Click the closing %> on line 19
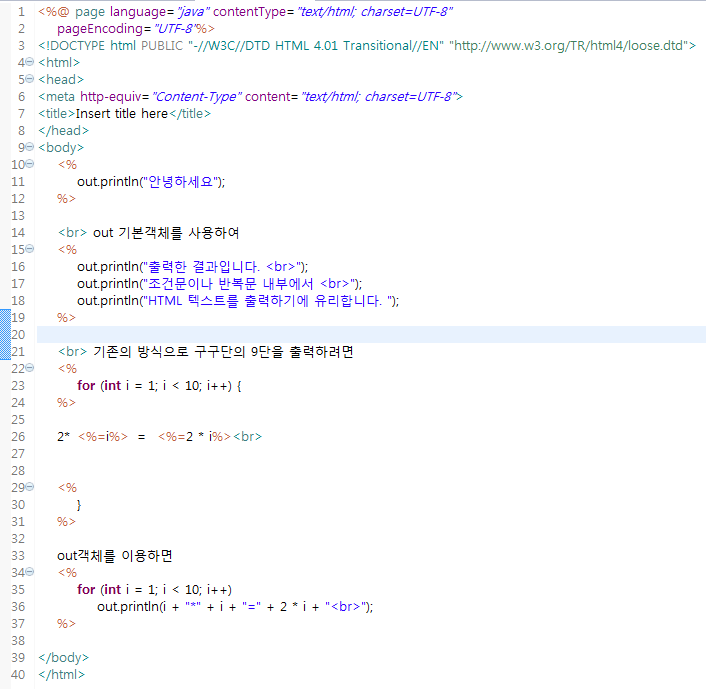Viewport: 706px width, 689px height. [66, 317]
